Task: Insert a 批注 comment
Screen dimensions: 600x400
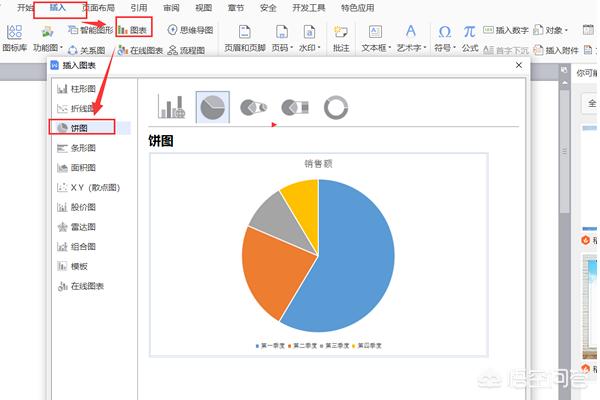Action: (x=341, y=38)
